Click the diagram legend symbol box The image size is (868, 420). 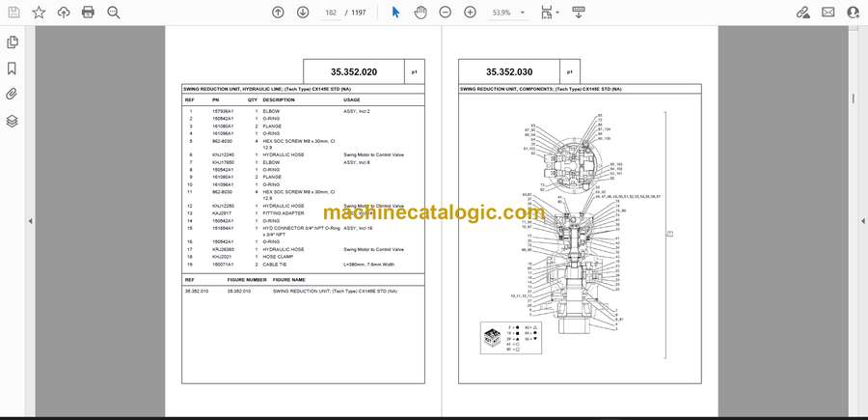tap(510, 338)
